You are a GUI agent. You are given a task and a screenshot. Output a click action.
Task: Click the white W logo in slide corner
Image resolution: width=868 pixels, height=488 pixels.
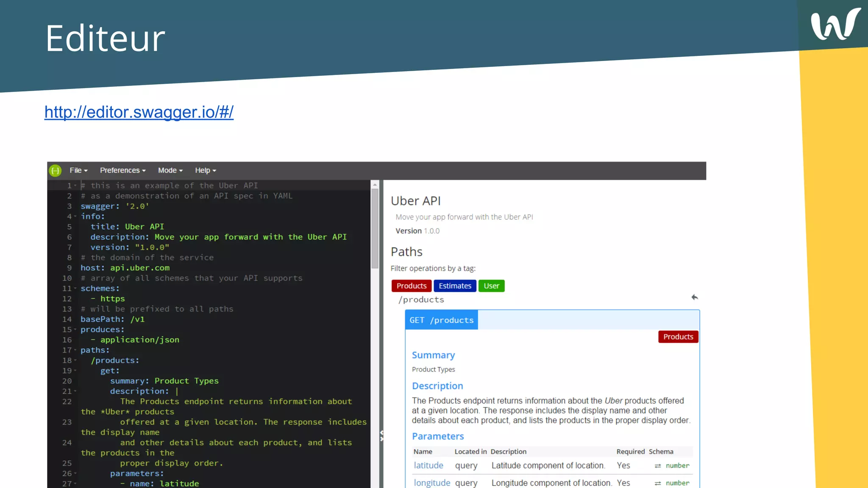click(x=835, y=25)
